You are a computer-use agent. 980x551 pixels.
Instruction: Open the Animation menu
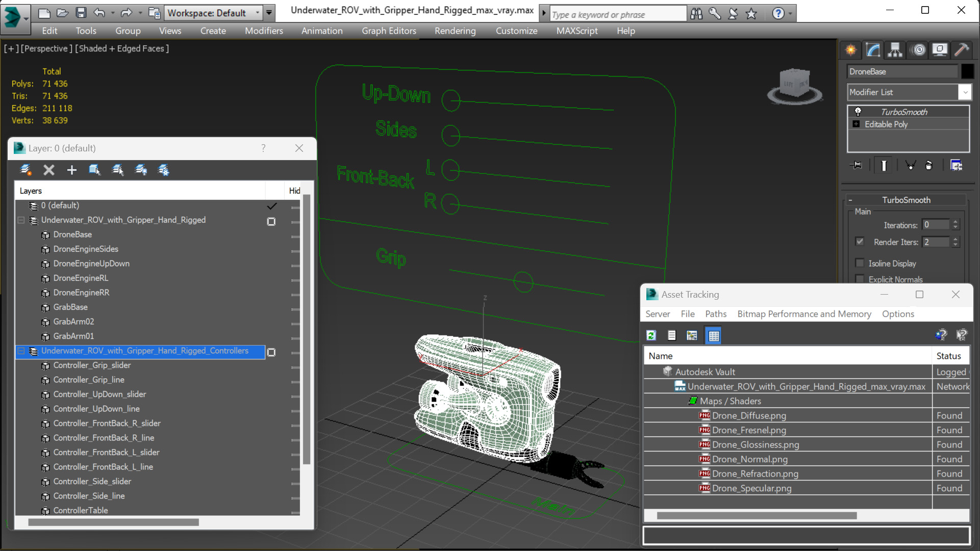click(x=322, y=31)
